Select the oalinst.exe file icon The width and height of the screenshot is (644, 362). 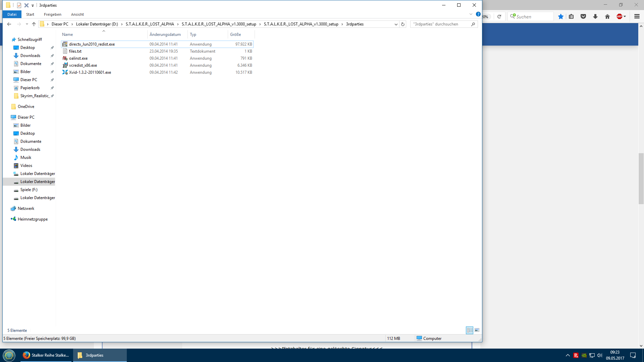point(65,58)
